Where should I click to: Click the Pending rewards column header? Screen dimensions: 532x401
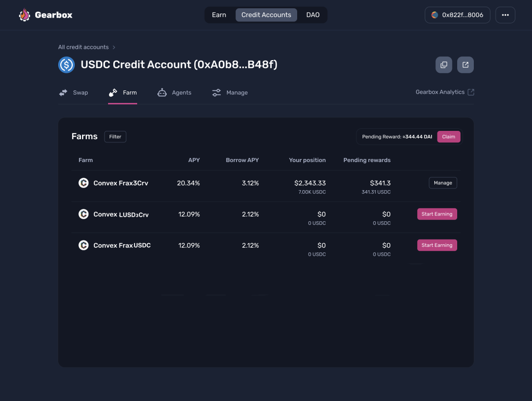pos(367,160)
